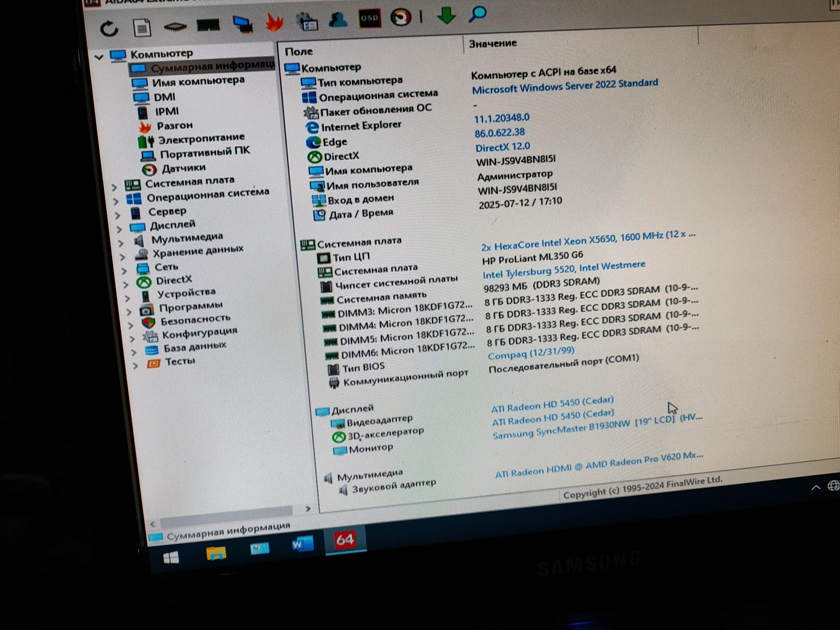
Task: Open the Report document icon
Action: point(142,28)
